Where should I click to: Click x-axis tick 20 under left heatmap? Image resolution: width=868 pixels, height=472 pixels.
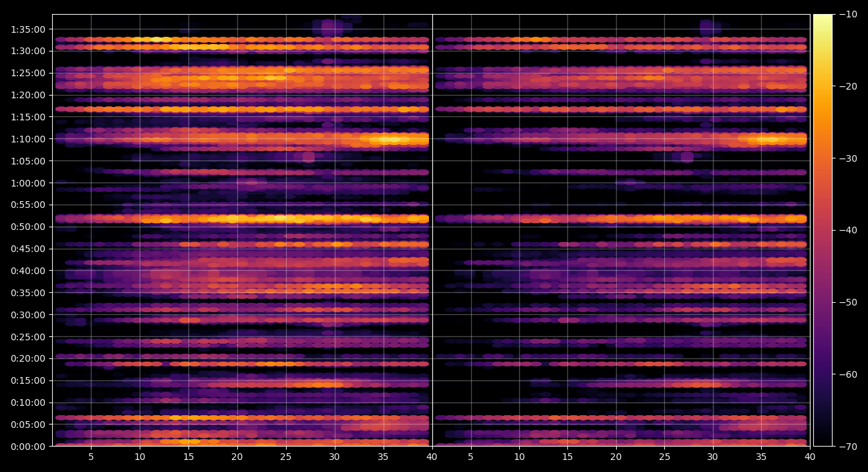point(237,457)
